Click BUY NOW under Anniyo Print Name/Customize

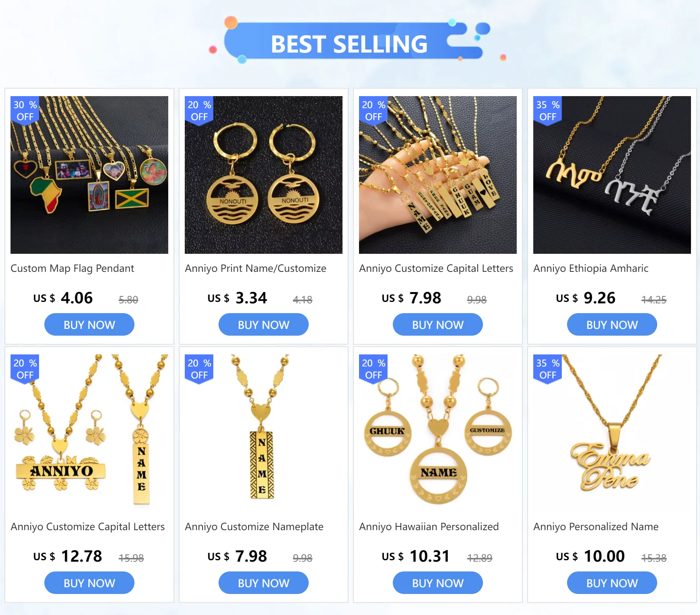pos(264,325)
